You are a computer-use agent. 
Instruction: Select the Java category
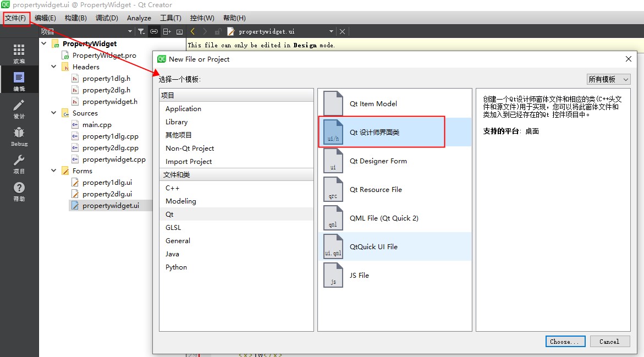pyautogui.click(x=236, y=254)
